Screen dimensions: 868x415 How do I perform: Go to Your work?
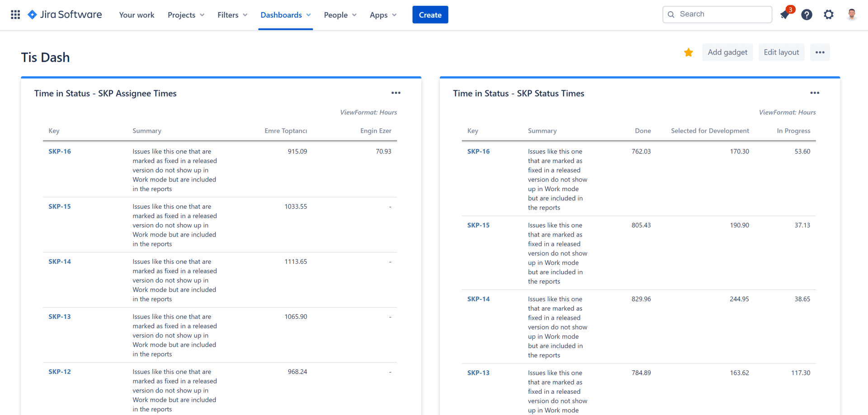137,15
